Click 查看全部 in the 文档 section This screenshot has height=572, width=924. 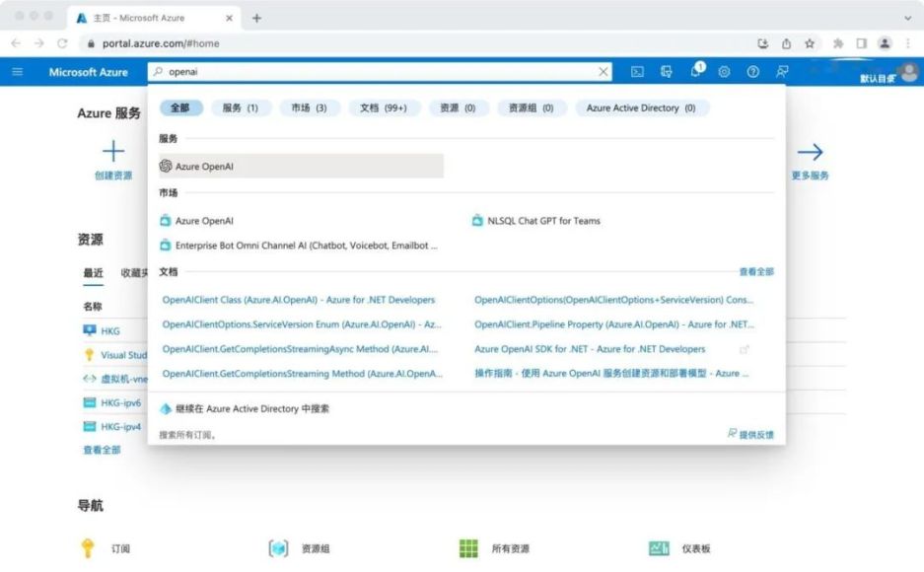(x=756, y=271)
